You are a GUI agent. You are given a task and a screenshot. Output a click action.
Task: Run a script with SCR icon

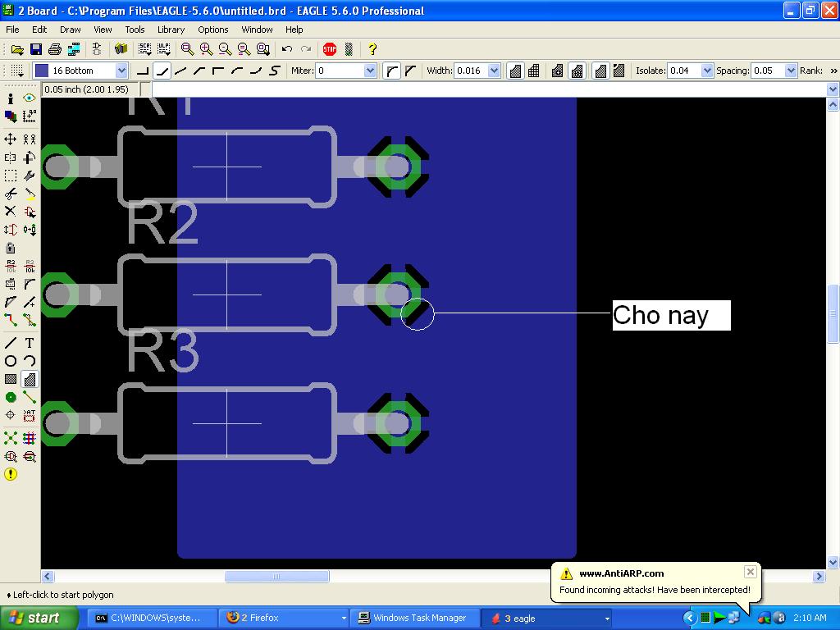click(144, 49)
